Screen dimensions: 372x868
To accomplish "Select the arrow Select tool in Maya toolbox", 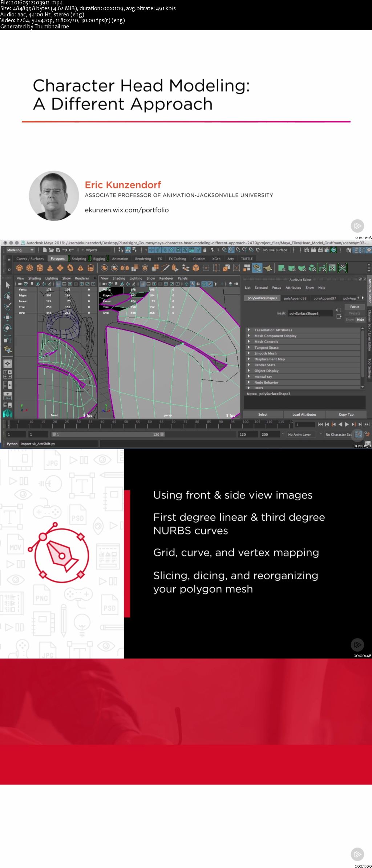I will (x=7, y=285).
